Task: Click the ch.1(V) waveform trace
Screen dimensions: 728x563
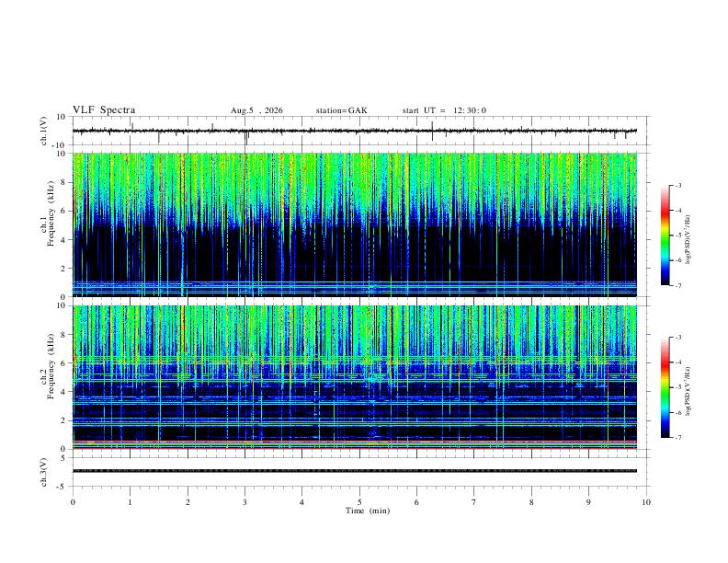Action: pyautogui.click(x=355, y=131)
